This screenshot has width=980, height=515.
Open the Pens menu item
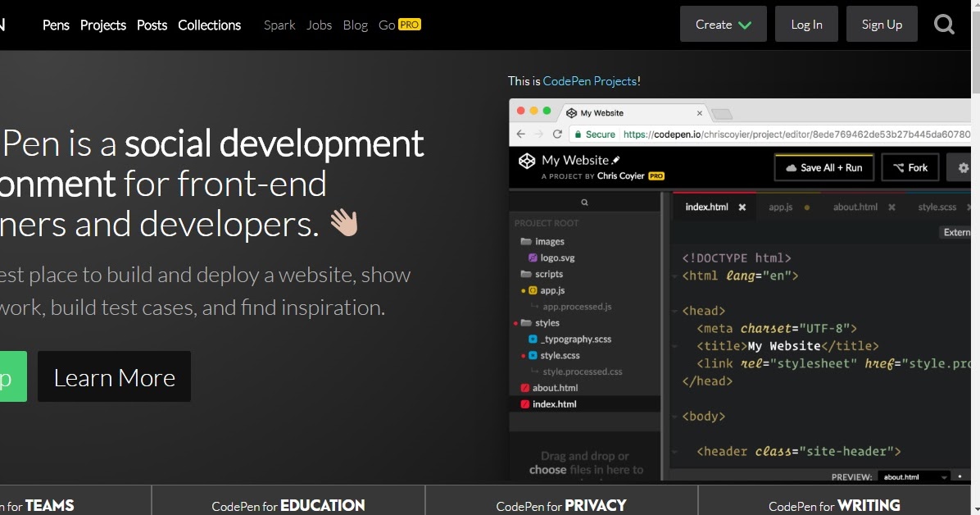[x=56, y=25]
